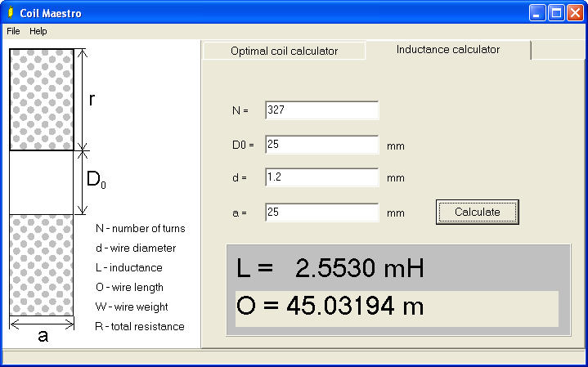
Task: Select the Inductance calculator tab
Action: tap(448, 50)
